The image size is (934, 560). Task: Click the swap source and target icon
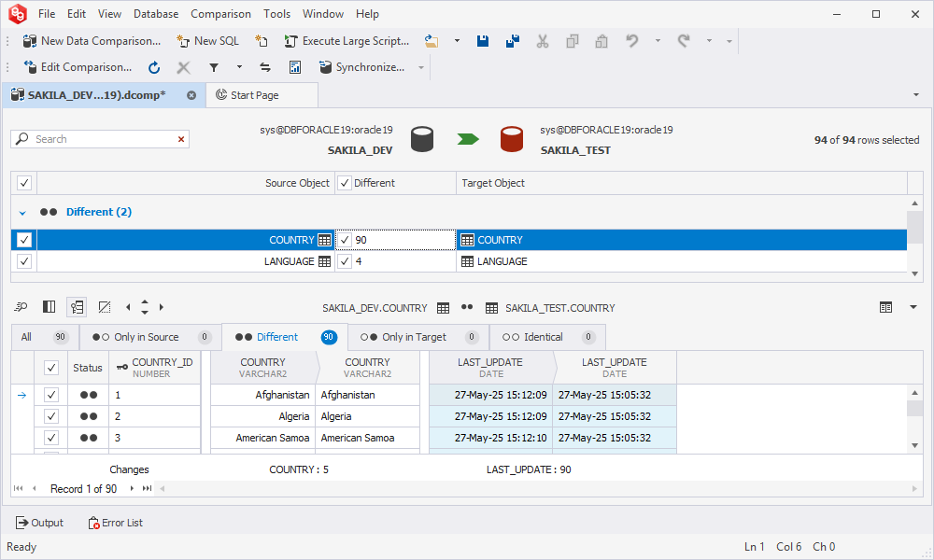(x=265, y=67)
